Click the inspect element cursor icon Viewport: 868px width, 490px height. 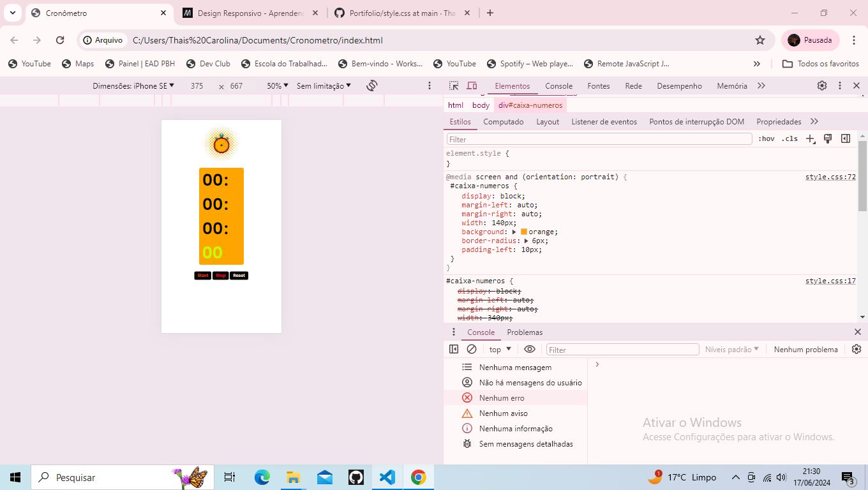pos(455,85)
